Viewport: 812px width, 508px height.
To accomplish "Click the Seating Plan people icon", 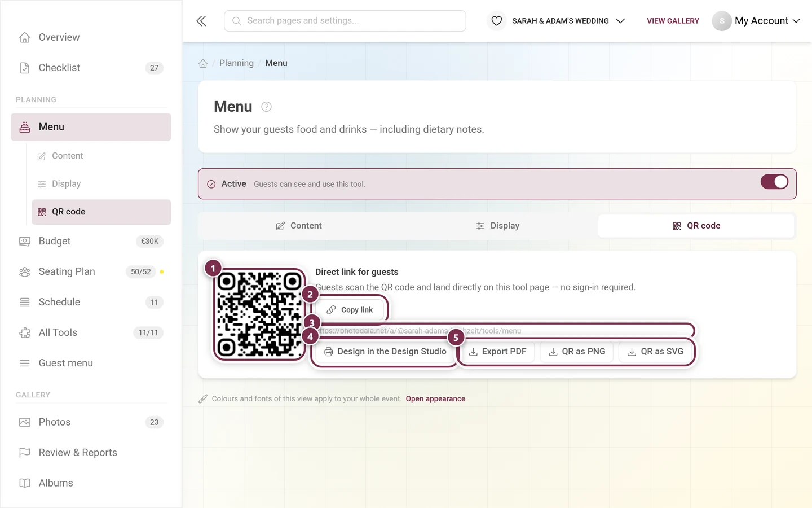I will (x=25, y=271).
